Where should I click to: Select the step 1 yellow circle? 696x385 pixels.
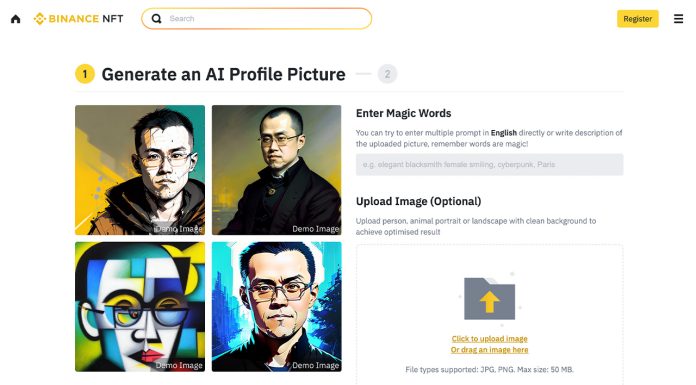85,74
